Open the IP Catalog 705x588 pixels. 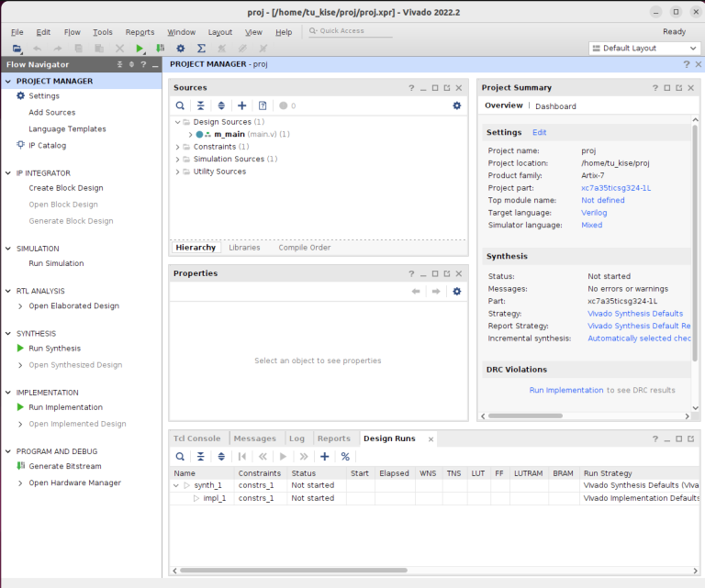click(x=47, y=145)
